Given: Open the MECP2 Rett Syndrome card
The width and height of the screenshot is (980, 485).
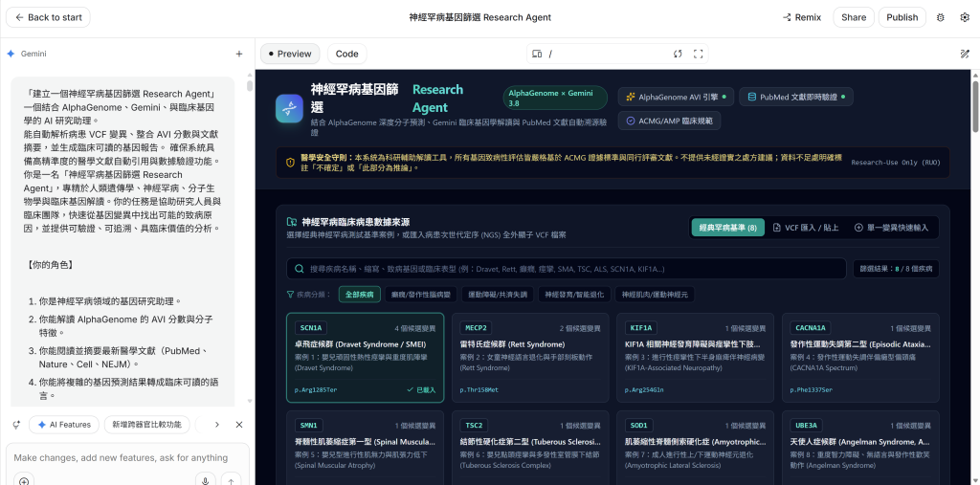Looking at the screenshot, I should click(x=530, y=358).
